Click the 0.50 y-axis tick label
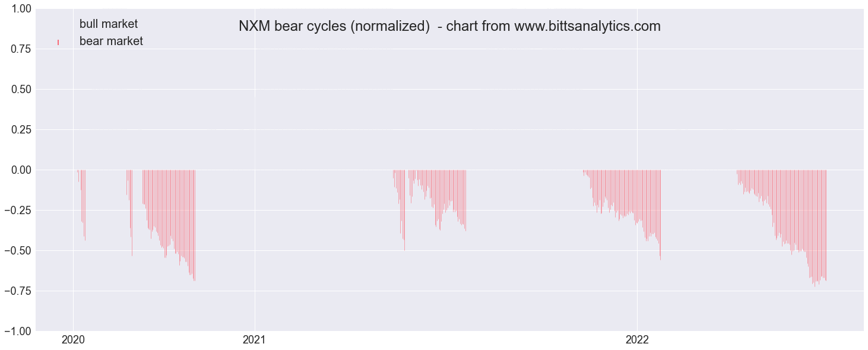Image resolution: width=868 pixels, height=350 pixels. [21, 90]
